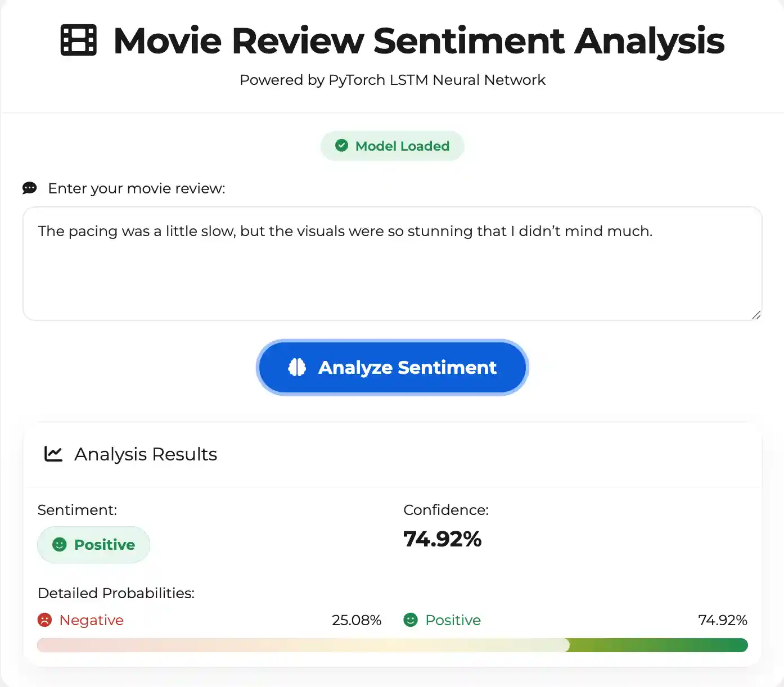This screenshot has height=687, width=784.
Task: Click the smiley icon in the Positive sentiment badge
Action: click(x=58, y=544)
